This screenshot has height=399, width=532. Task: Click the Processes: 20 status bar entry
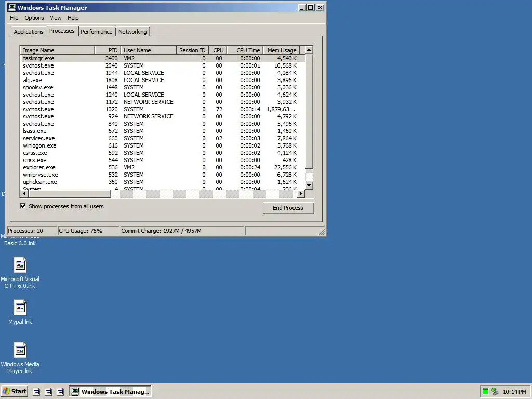tap(32, 231)
